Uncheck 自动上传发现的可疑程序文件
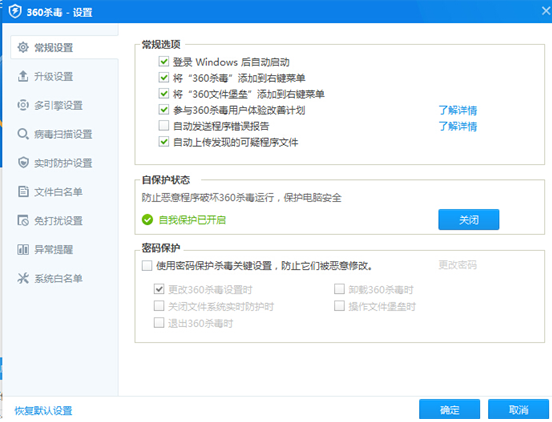The width and height of the screenshot is (552, 422). click(164, 142)
